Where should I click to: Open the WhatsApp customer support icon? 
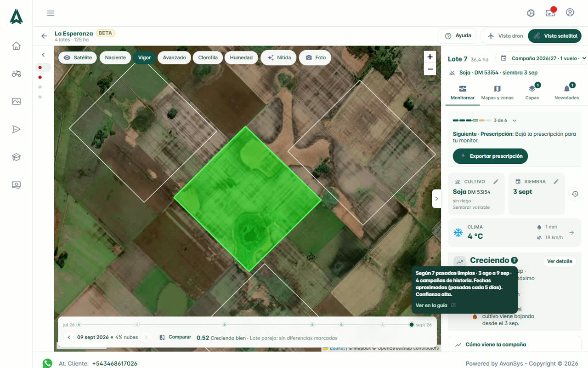47,363
